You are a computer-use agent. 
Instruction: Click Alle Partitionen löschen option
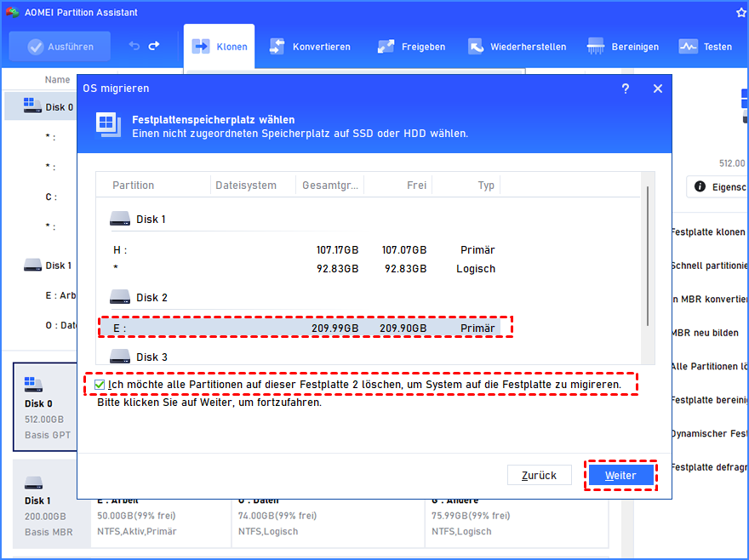coord(709,367)
